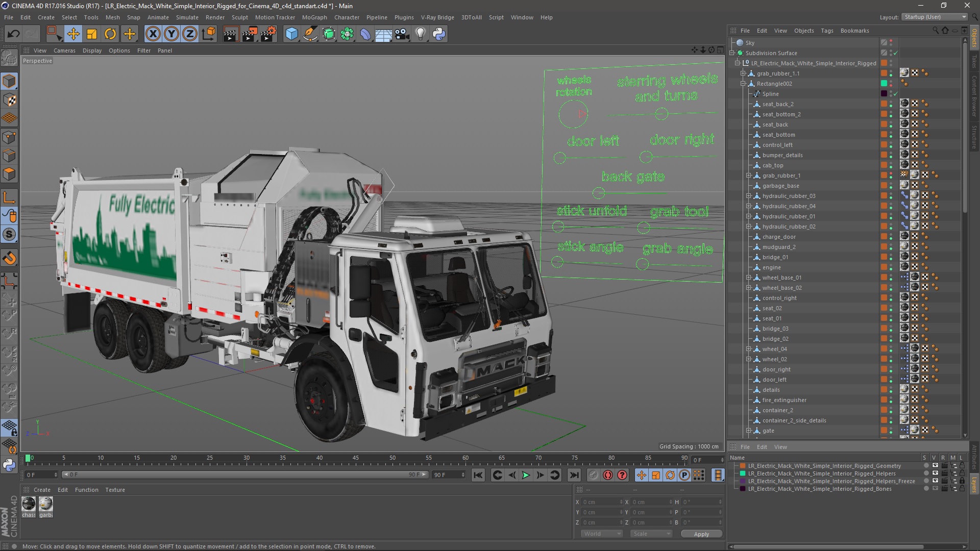980x551 pixels.
Task: Open material manager Create menu
Action: point(42,490)
